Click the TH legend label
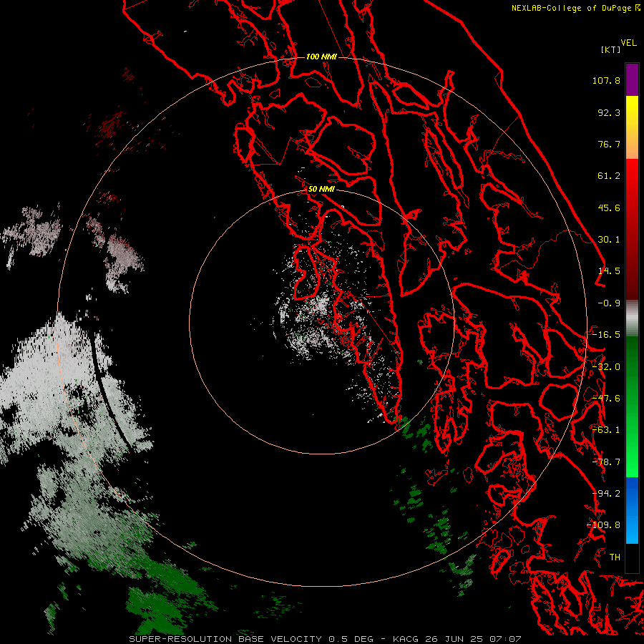This screenshot has height=644, width=644. click(615, 557)
